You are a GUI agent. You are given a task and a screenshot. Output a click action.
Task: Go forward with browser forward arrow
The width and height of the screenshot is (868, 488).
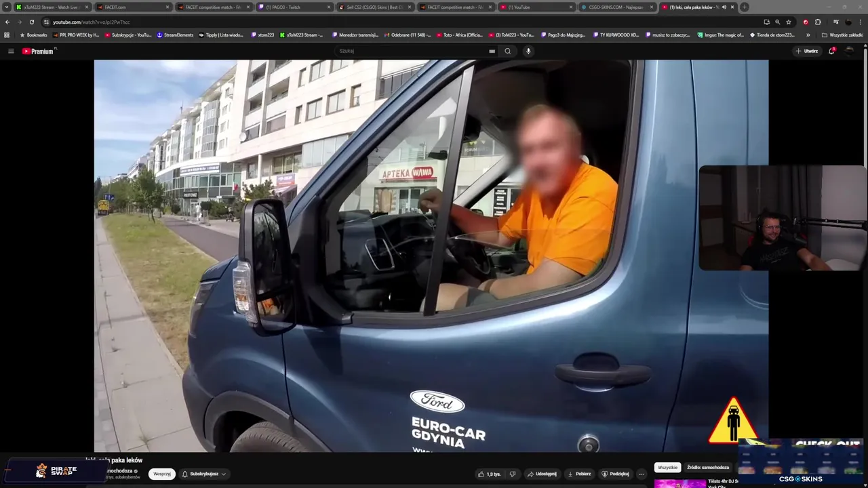(x=19, y=22)
